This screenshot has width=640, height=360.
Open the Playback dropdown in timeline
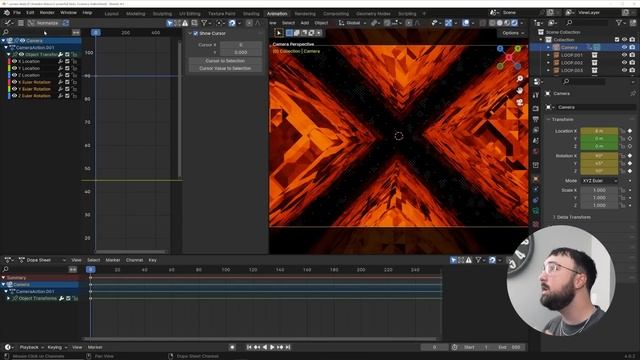coord(31,347)
